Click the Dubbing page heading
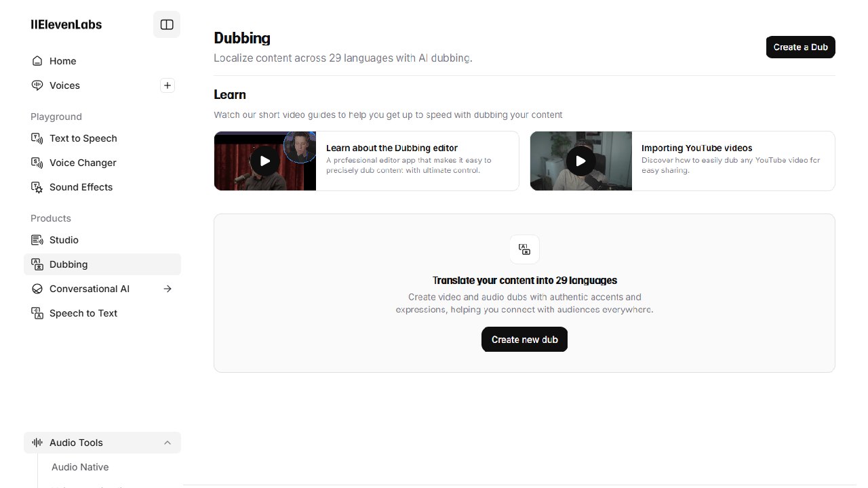868x488 pixels. click(242, 39)
